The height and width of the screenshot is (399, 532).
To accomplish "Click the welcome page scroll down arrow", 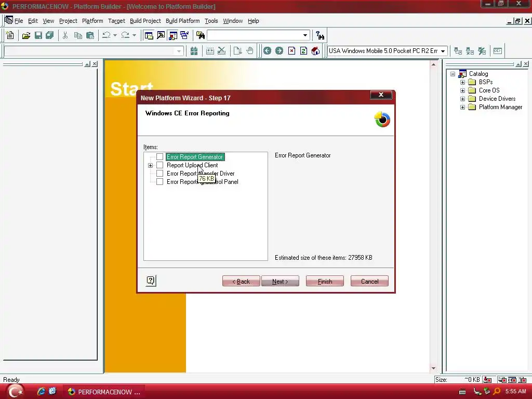I will [434, 368].
